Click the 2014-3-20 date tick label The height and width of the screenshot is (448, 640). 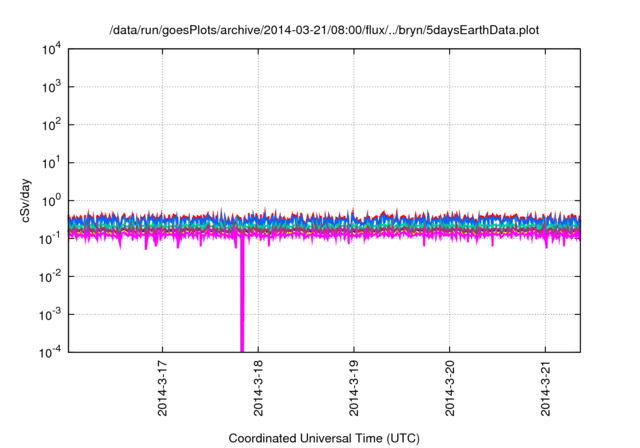(449, 388)
